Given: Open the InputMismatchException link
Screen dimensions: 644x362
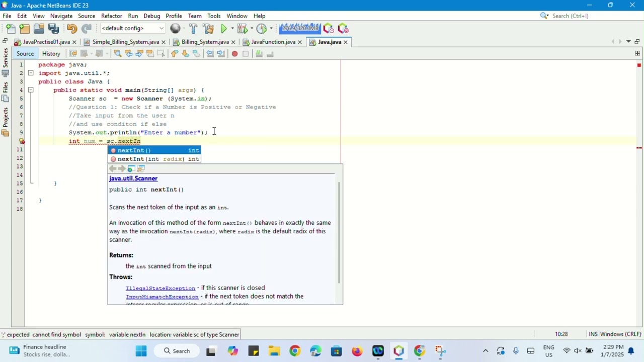Looking at the screenshot, I should [x=162, y=297].
